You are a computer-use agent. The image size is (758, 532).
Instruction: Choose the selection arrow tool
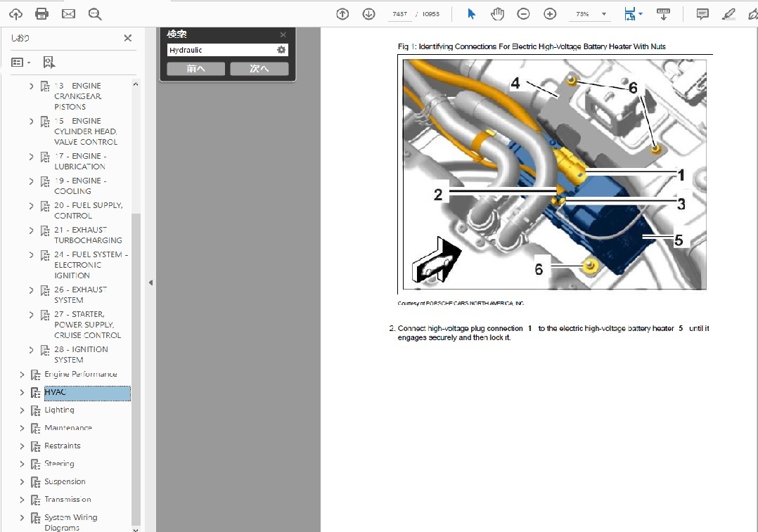[471, 14]
